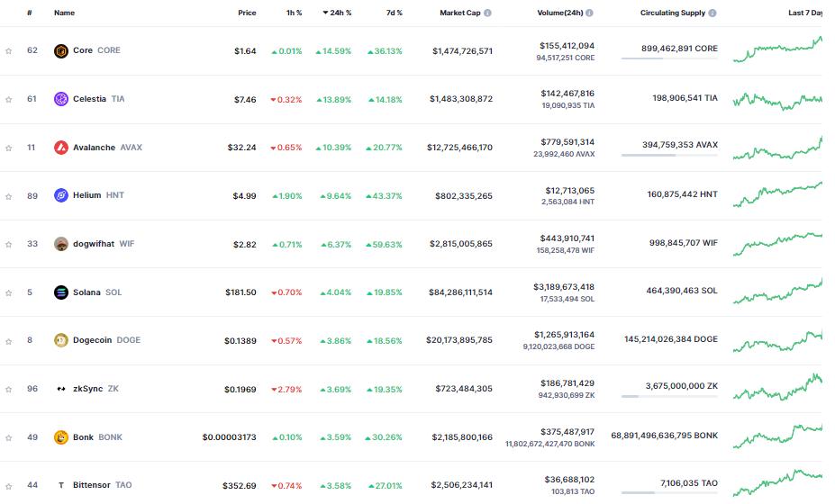Sort by Market Cap header
835x504 pixels.
[x=460, y=13]
